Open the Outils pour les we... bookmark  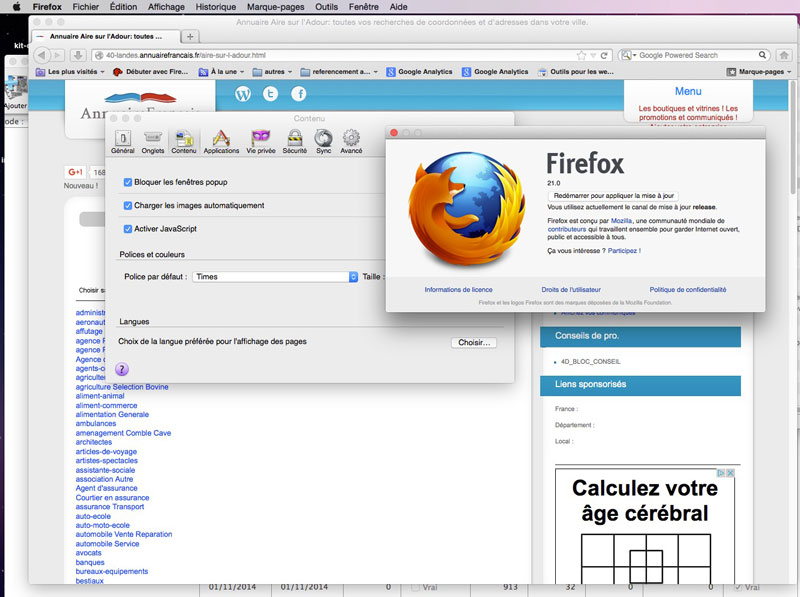[x=576, y=72]
